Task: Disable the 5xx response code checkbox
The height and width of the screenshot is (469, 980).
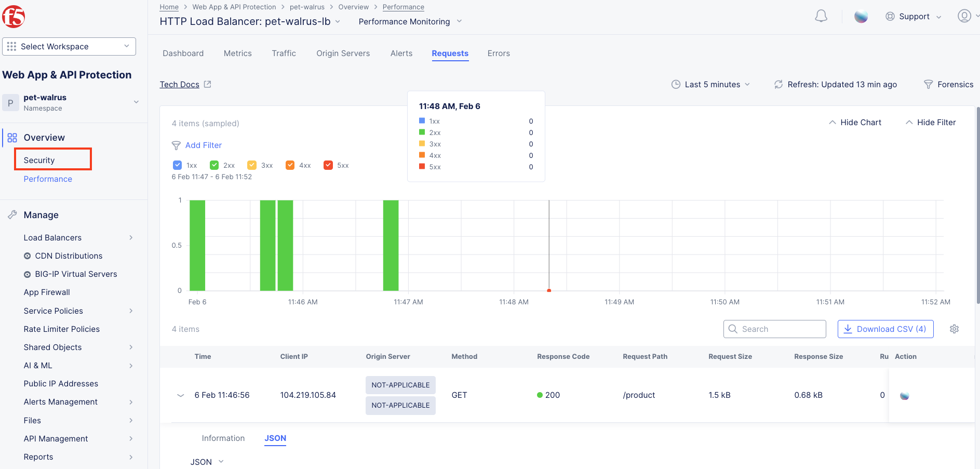Action: pos(328,165)
